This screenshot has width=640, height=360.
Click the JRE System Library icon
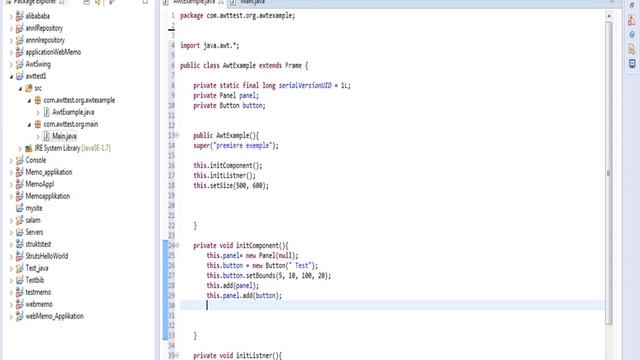tap(29, 148)
